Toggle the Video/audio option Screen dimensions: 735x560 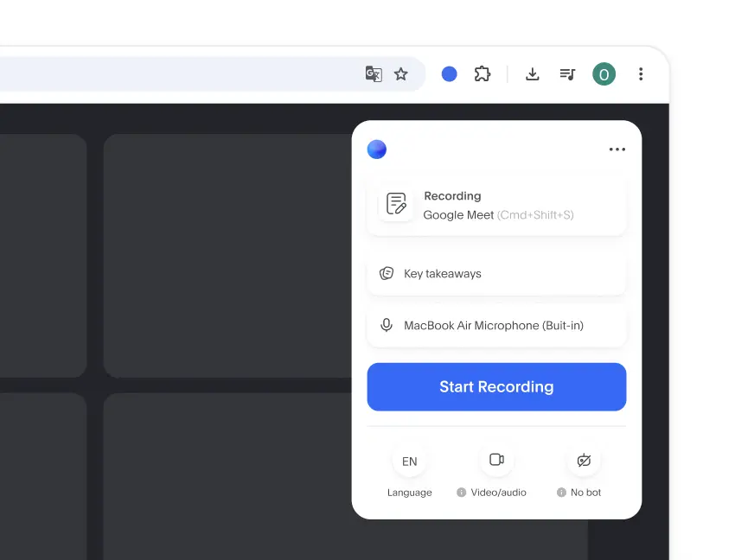tap(496, 461)
